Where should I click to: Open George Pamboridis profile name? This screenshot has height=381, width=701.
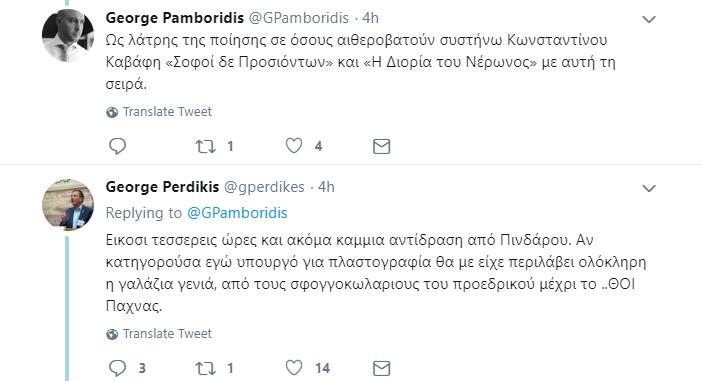pos(175,18)
